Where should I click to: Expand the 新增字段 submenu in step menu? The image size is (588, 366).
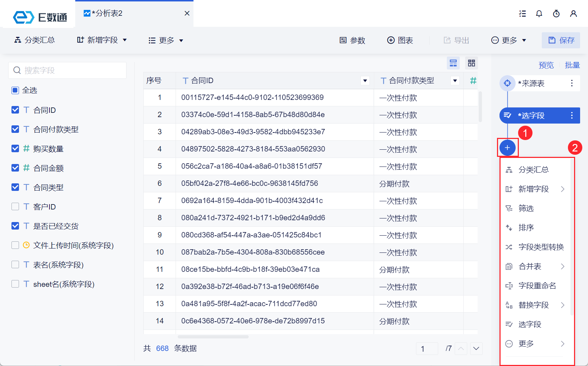tap(563, 189)
